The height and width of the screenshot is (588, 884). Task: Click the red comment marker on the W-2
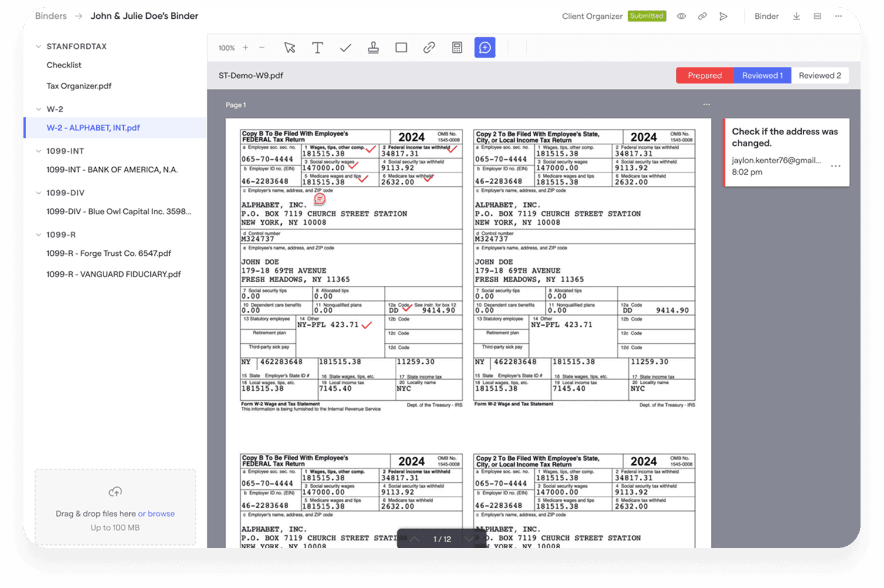tap(320, 199)
